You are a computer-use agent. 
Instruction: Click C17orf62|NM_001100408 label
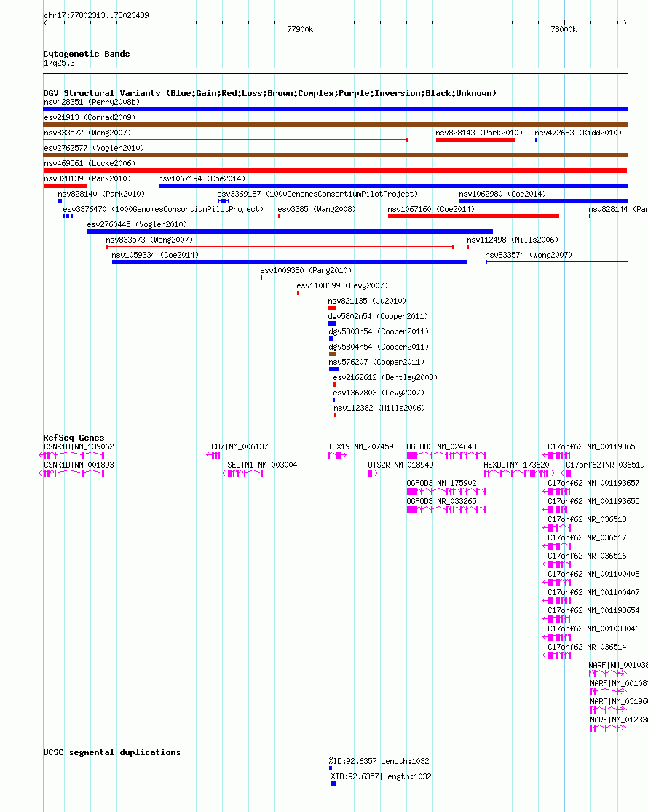pos(593,574)
